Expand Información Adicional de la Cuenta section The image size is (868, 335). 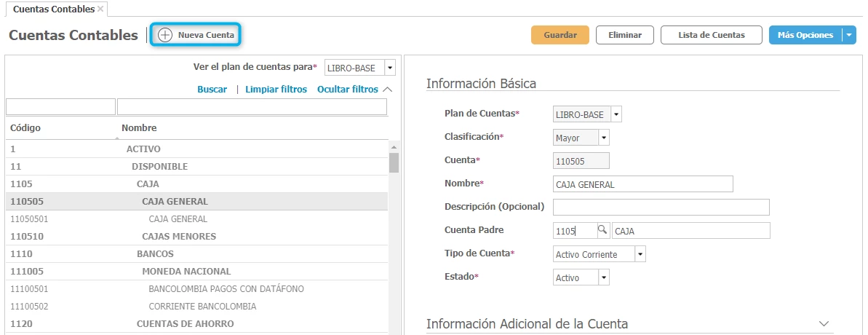coord(824,323)
